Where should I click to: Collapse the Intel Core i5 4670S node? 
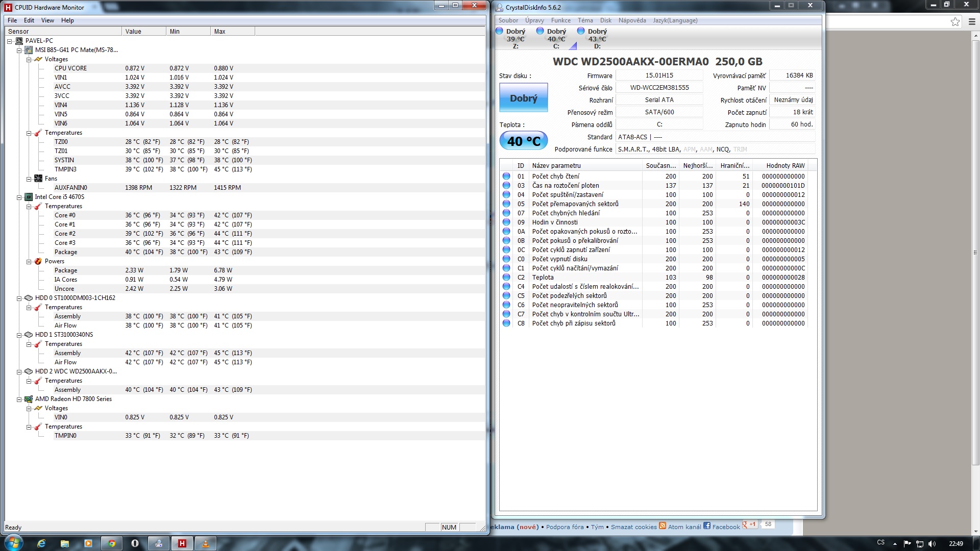point(19,197)
